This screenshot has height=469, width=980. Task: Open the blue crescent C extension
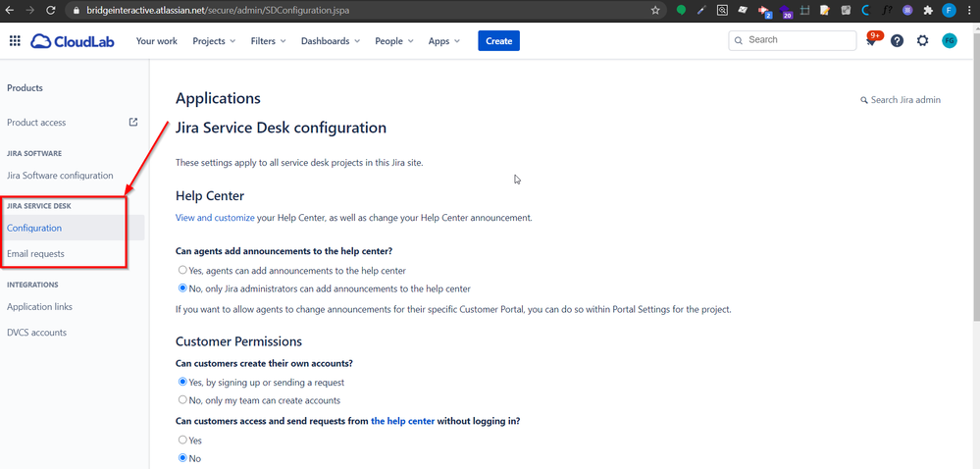click(866, 10)
